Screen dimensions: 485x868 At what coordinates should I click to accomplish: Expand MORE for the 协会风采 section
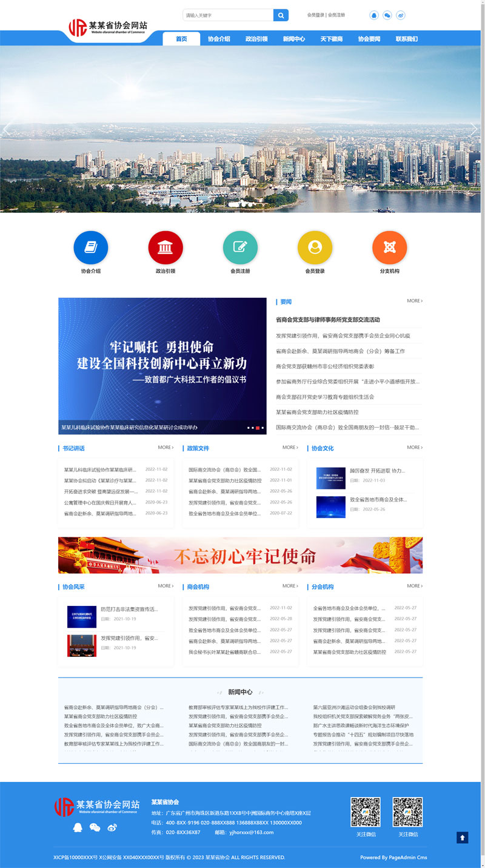[x=166, y=586]
